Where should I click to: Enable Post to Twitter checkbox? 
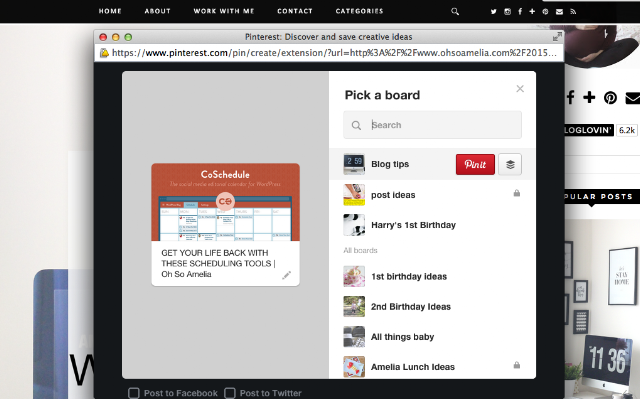click(x=230, y=393)
